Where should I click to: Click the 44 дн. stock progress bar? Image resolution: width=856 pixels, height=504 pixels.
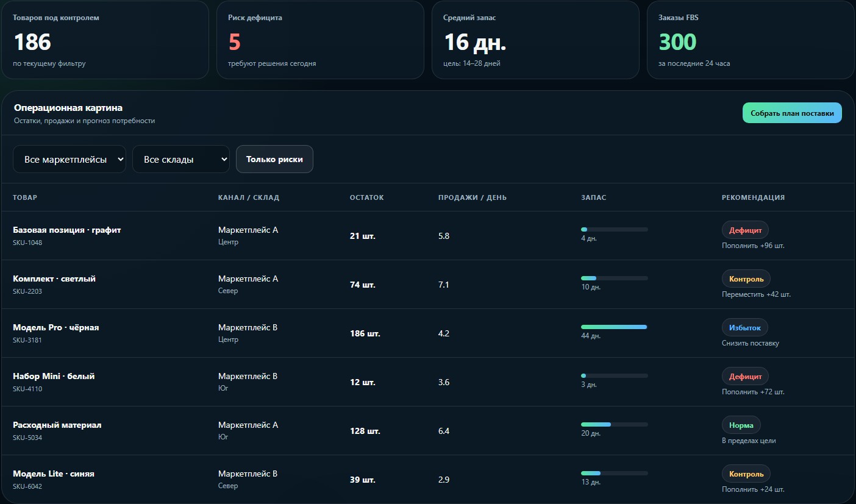tap(615, 327)
